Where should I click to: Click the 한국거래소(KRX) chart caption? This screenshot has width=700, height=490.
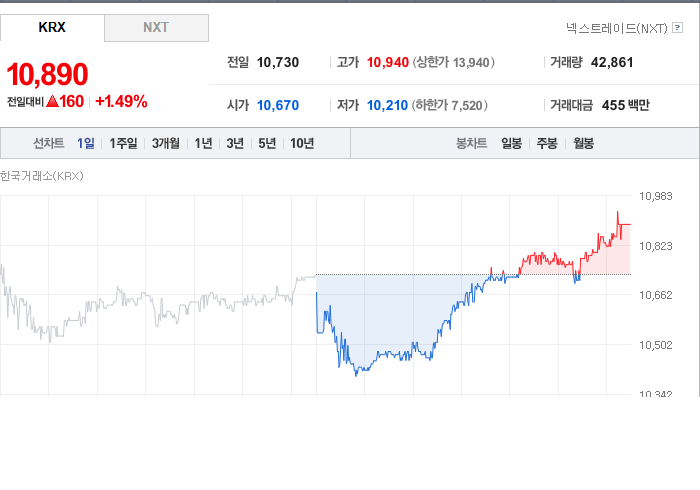pos(42,176)
